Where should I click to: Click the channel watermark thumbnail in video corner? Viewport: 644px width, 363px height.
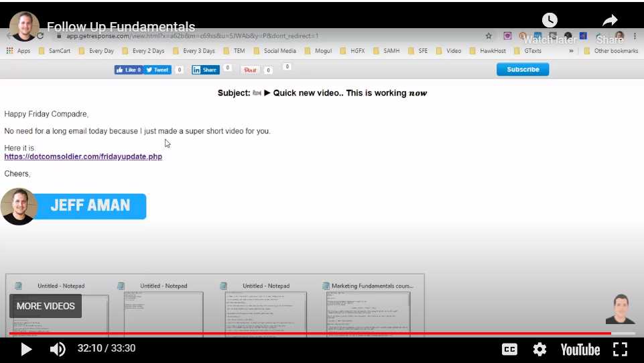tap(620, 310)
